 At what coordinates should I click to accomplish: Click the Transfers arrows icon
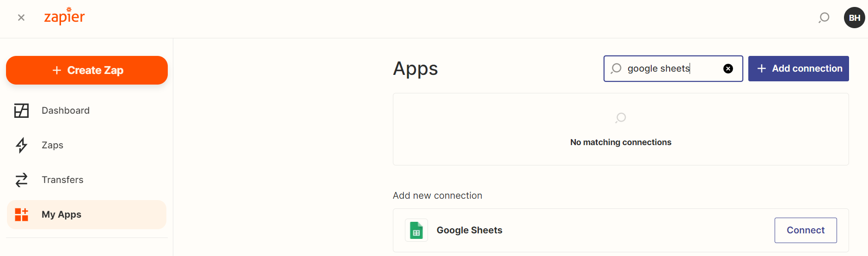click(x=21, y=180)
